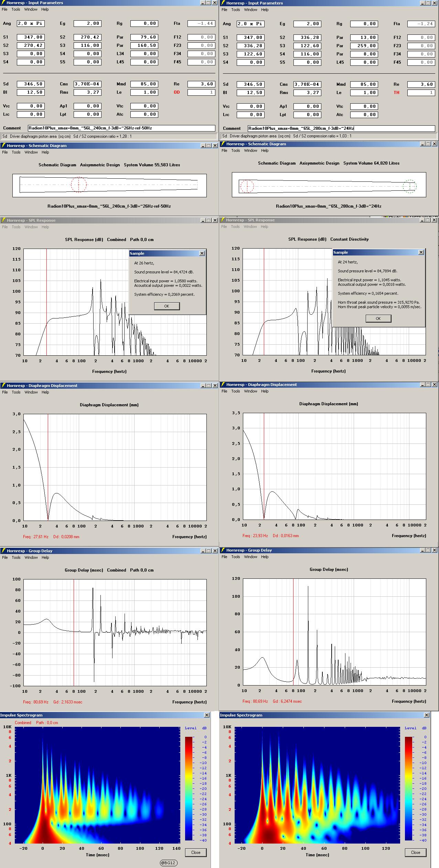The image size is (439, 868).
Task: Click left spectrogram Level color scale
Action: coord(189,788)
